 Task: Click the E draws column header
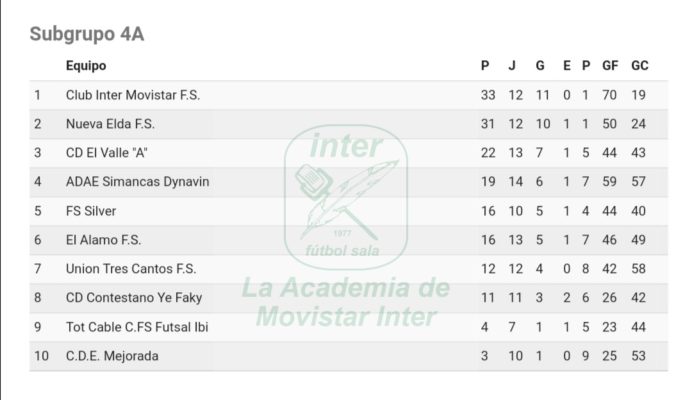click(567, 66)
